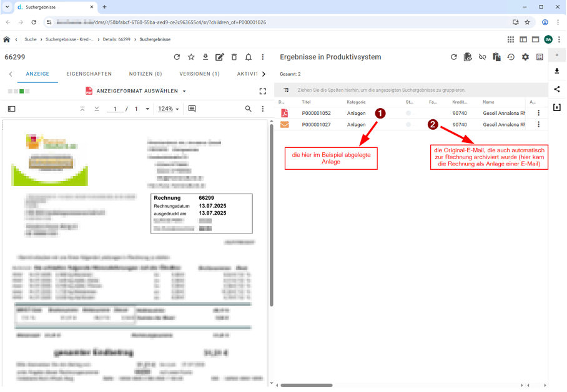This screenshot has height=392, width=567.
Task: Open the partially shown Aktivi tab
Action: pos(247,74)
